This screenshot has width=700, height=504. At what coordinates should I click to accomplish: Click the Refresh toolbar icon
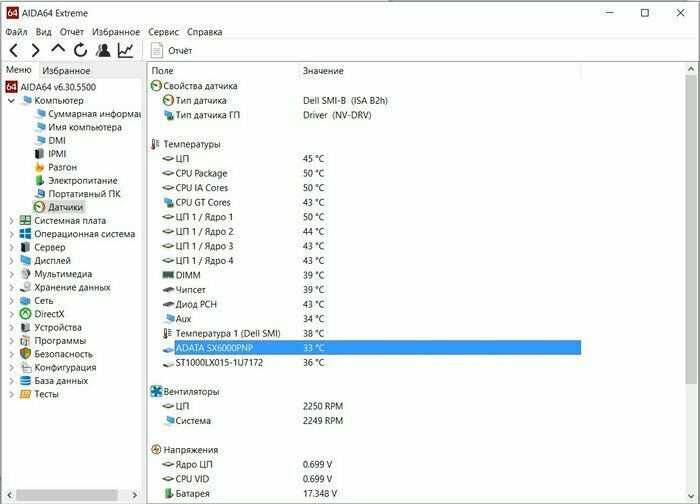[80, 50]
